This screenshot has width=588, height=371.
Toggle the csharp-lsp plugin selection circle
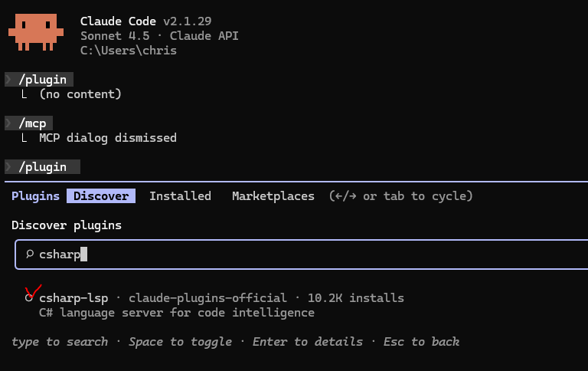[29, 298]
